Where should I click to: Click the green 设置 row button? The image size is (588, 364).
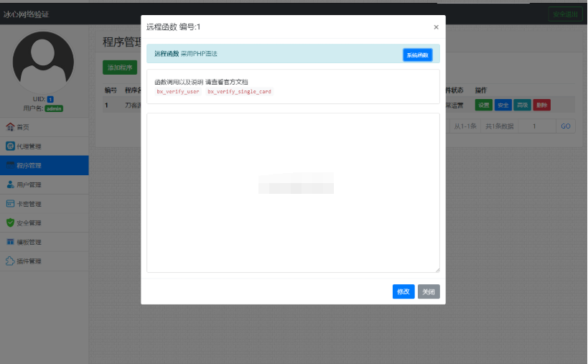point(484,105)
